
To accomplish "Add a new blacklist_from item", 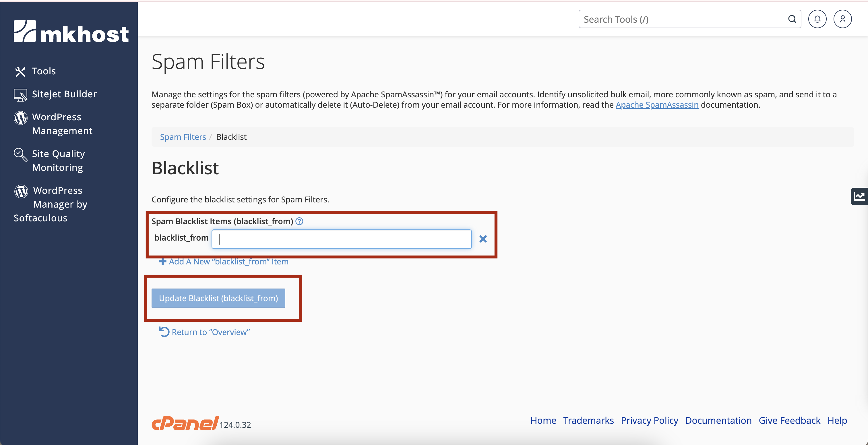I will pos(228,262).
